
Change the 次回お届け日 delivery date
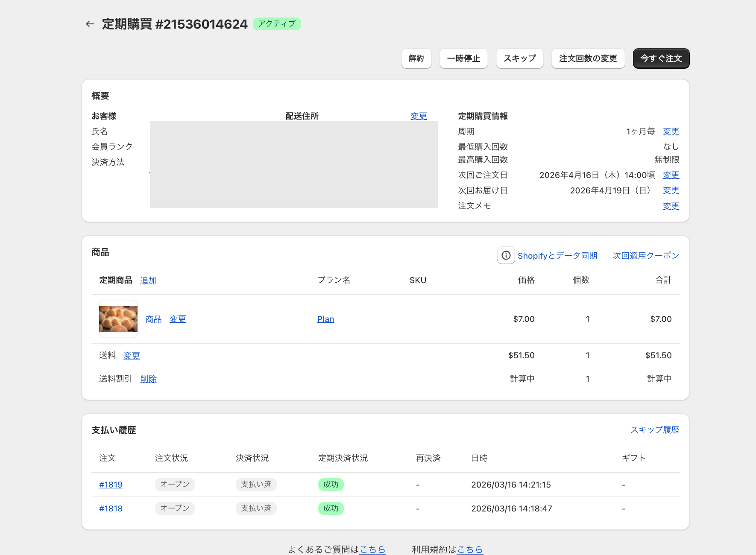point(671,190)
